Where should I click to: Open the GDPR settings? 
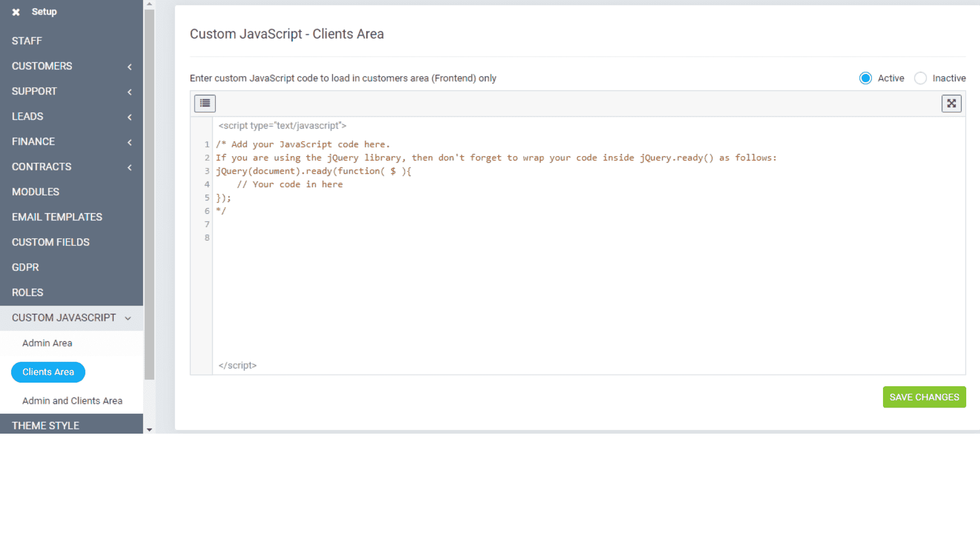(x=25, y=267)
